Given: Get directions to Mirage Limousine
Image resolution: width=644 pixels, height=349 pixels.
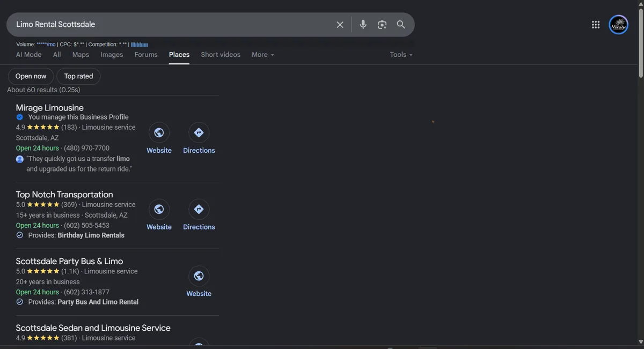Looking at the screenshot, I should pyautogui.click(x=199, y=132).
